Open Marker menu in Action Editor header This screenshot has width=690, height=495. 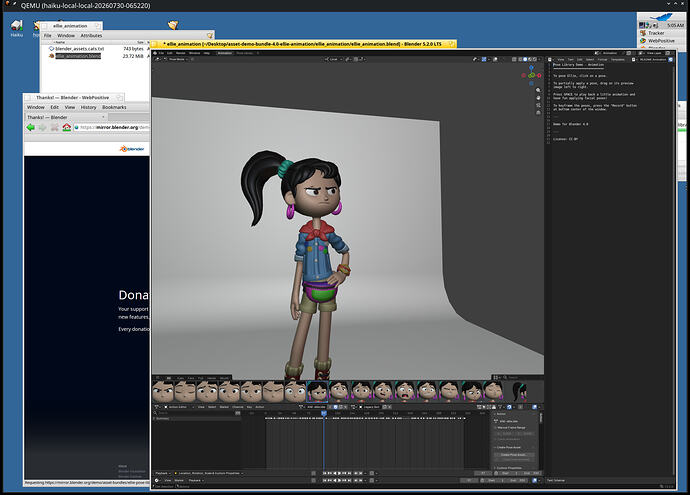(224, 407)
